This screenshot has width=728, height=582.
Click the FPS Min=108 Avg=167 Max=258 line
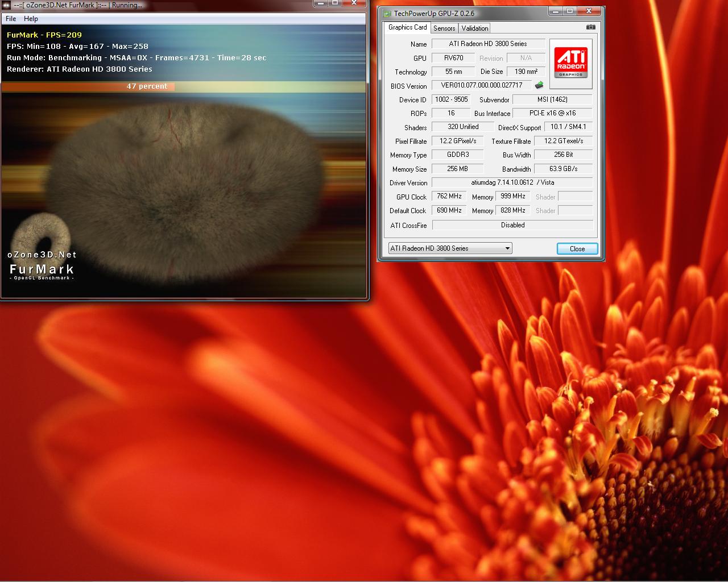pos(77,46)
